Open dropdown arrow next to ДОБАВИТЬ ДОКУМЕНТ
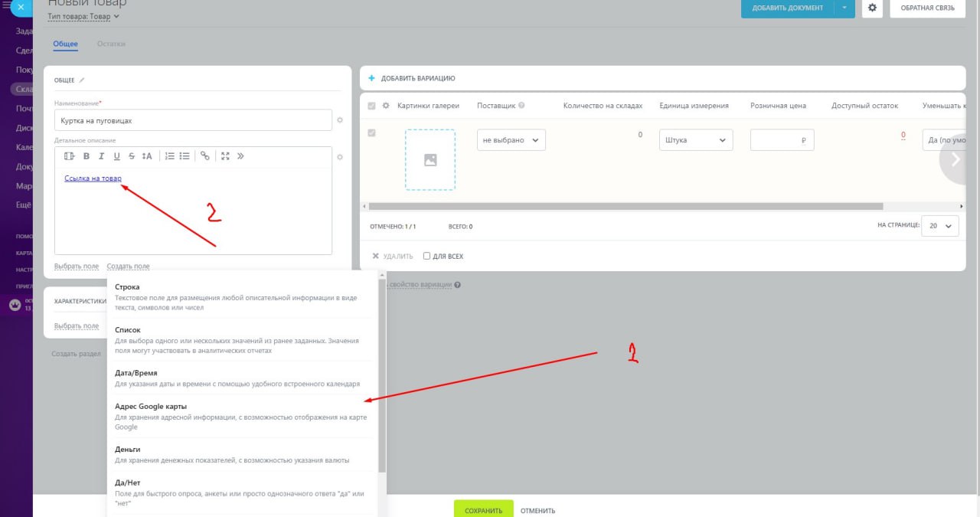The image size is (980, 517). point(844,8)
